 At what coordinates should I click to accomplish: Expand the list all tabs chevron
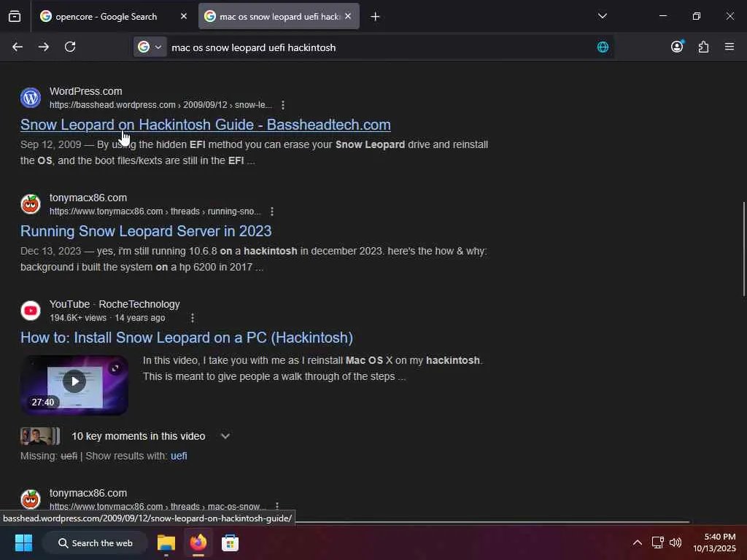pyautogui.click(x=602, y=16)
